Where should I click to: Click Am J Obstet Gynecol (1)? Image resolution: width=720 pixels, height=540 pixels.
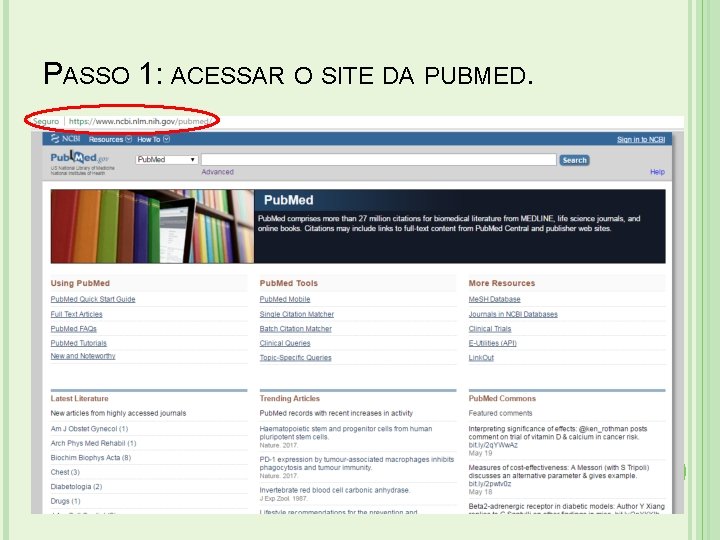click(89, 428)
